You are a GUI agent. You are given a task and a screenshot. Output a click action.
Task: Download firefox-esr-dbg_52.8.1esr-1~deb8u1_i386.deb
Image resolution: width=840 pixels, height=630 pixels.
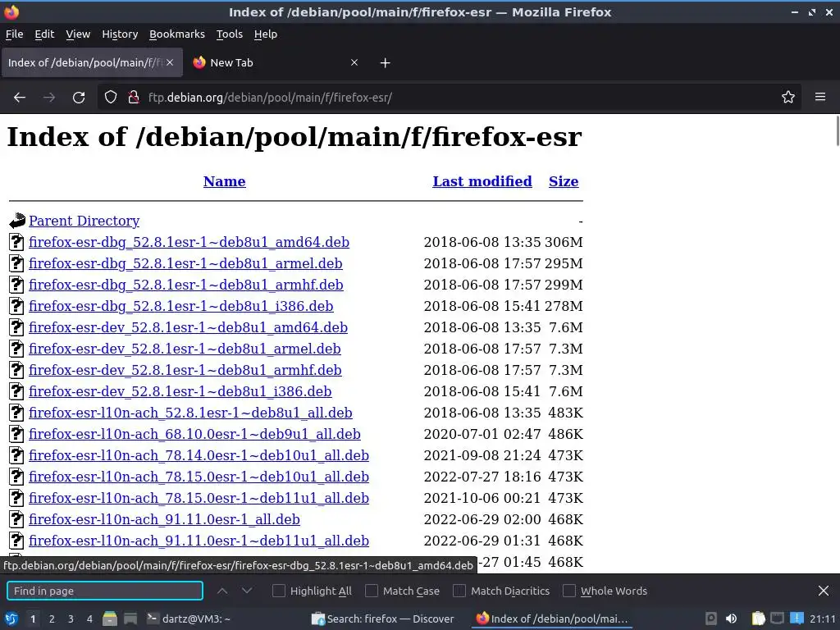click(x=181, y=307)
